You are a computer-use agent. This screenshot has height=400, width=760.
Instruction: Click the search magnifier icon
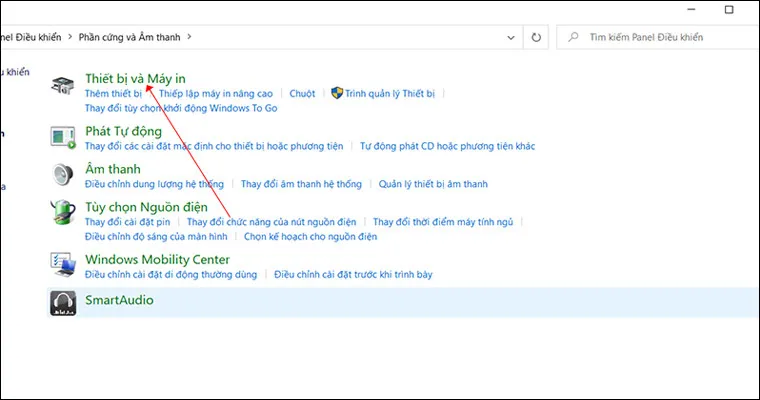574,37
